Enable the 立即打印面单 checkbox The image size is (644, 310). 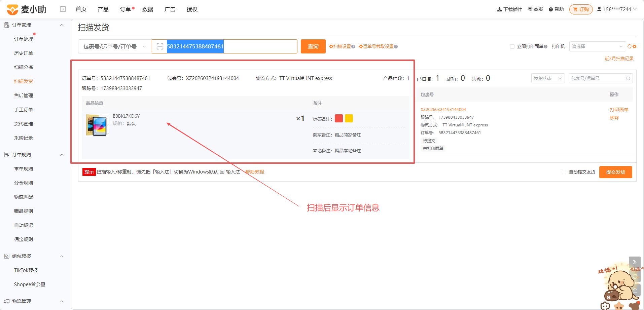pyautogui.click(x=512, y=47)
